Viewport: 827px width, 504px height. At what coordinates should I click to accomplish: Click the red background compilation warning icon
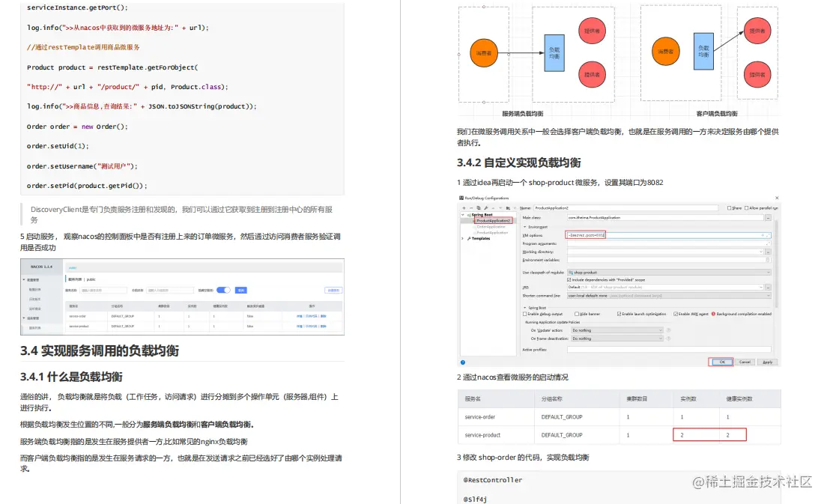click(713, 315)
